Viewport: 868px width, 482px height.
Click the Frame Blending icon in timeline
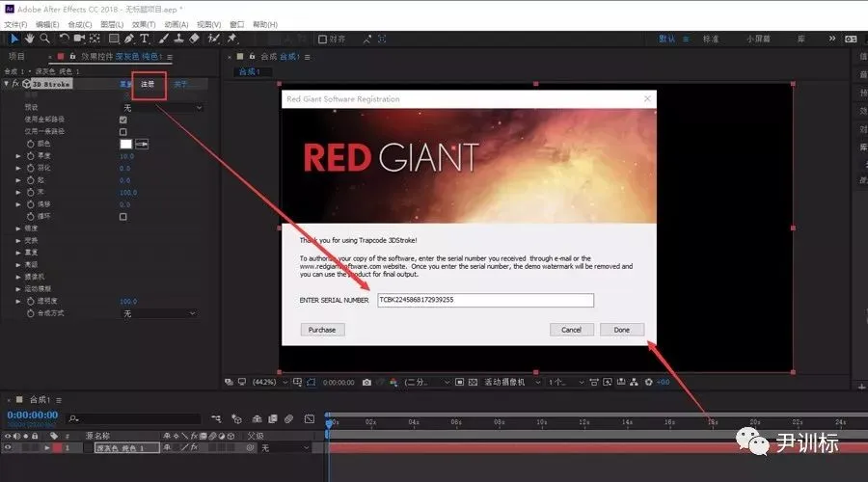point(272,419)
